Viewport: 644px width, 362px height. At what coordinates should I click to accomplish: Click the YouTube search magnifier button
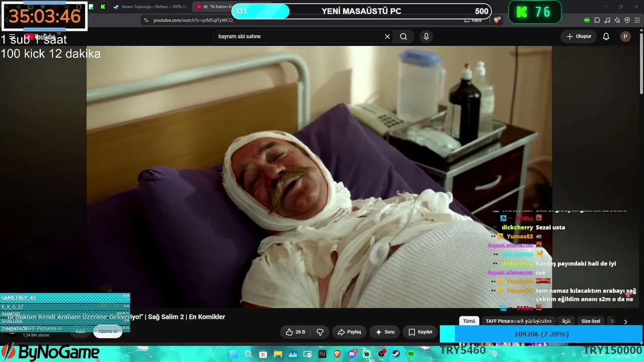pyautogui.click(x=404, y=36)
